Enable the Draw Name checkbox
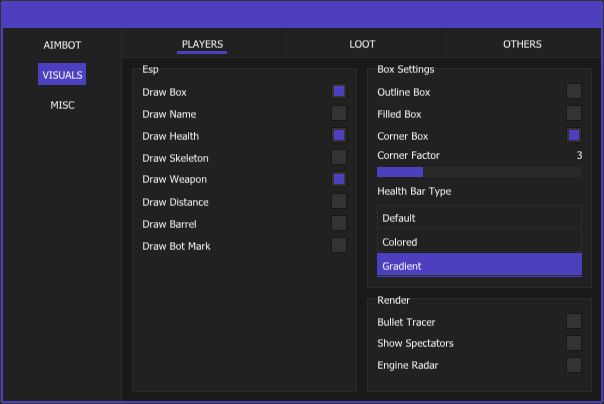The height and width of the screenshot is (404, 604). (x=339, y=113)
